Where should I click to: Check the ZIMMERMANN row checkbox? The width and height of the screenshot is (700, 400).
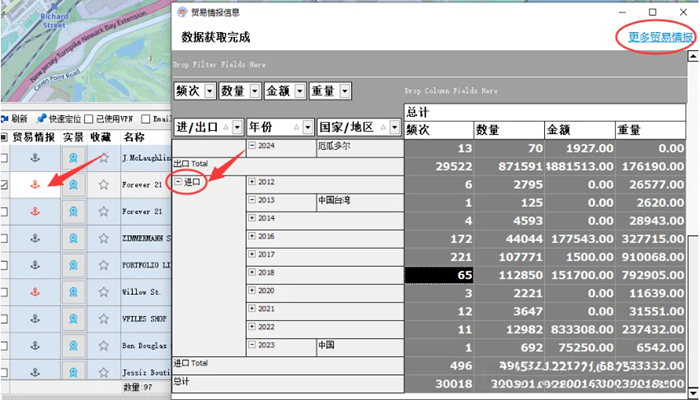pyautogui.click(x=4, y=238)
